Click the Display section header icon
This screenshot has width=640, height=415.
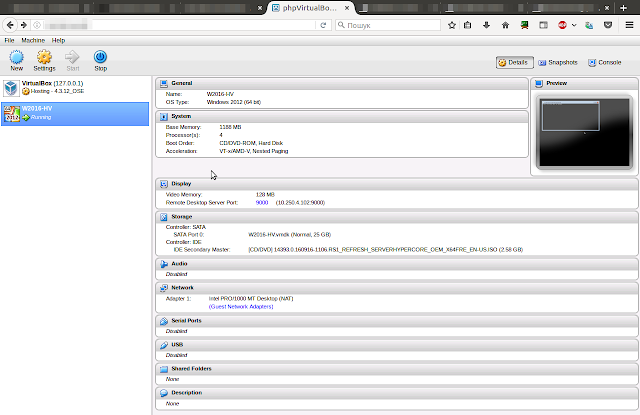click(x=164, y=183)
